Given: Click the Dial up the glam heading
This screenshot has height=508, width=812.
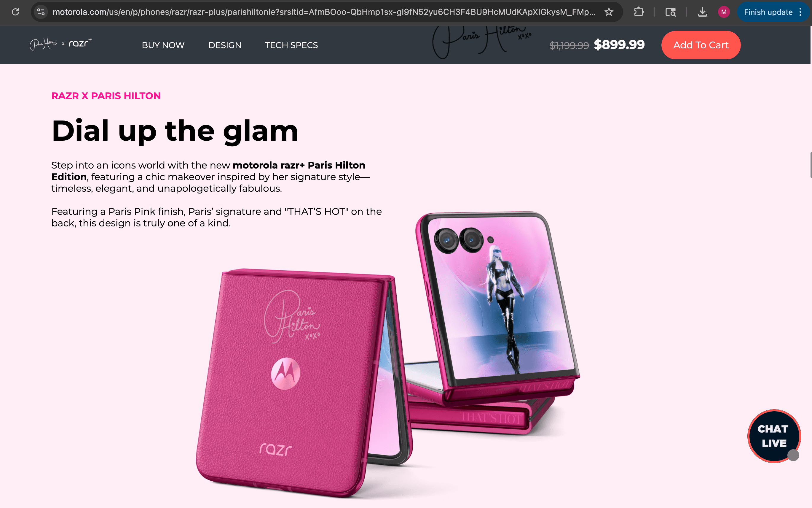Looking at the screenshot, I should coord(175,131).
